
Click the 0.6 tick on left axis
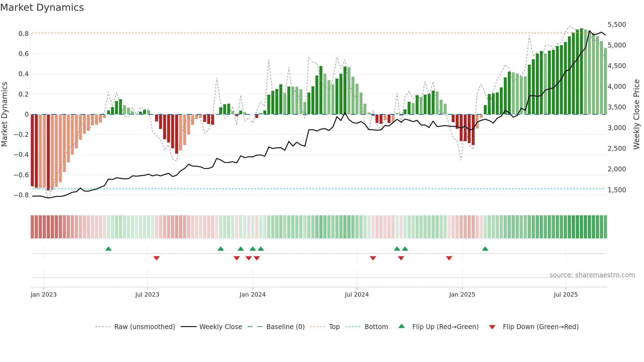coord(24,54)
